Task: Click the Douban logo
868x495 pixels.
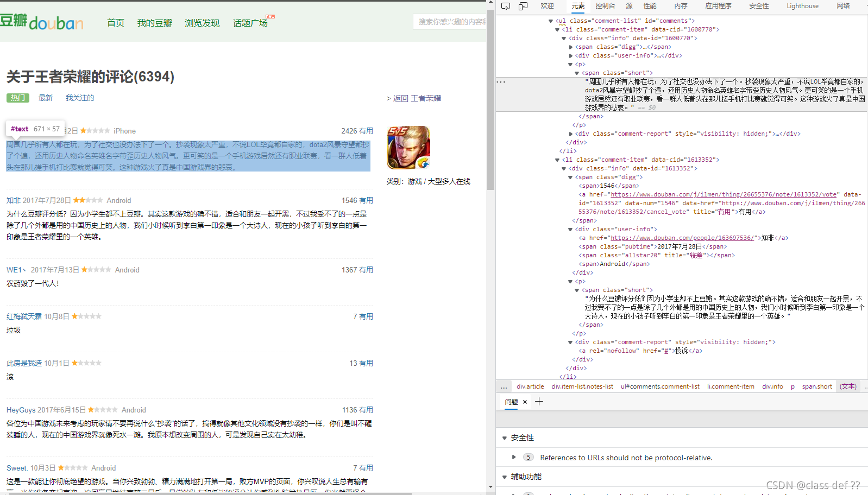Action: (42, 22)
